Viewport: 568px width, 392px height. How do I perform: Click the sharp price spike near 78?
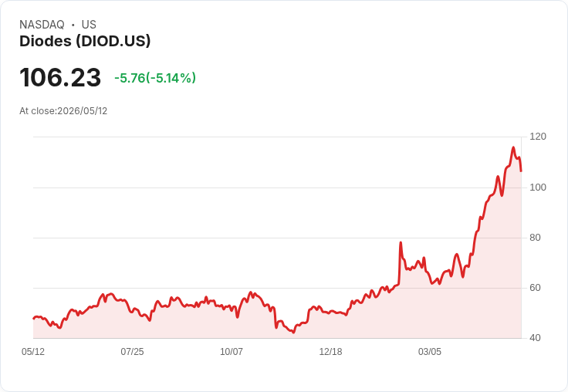click(401, 243)
